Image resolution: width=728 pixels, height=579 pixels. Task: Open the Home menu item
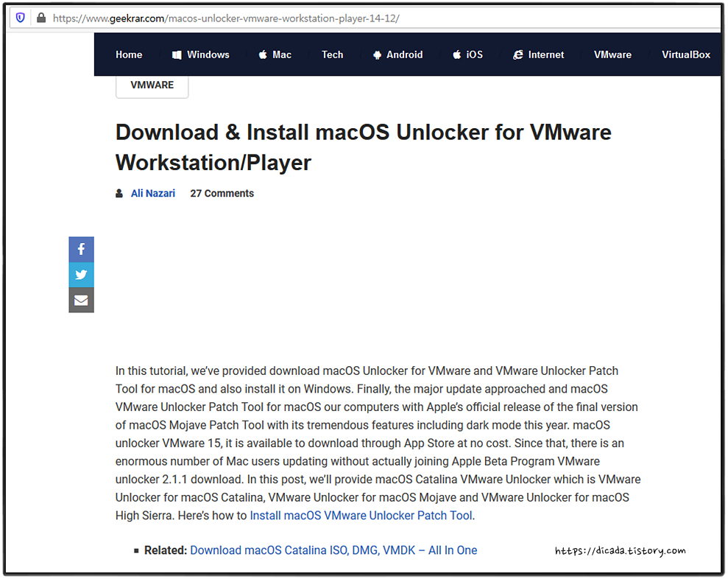click(x=129, y=55)
